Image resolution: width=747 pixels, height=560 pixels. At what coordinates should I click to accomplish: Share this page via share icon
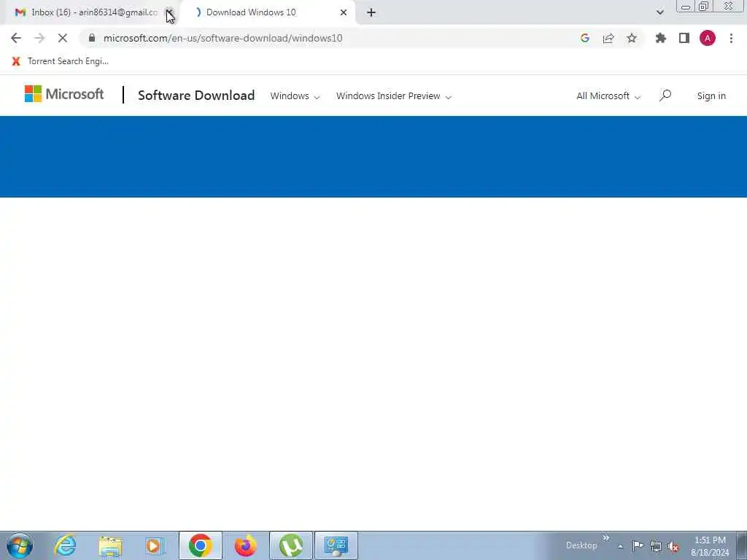pyautogui.click(x=608, y=38)
